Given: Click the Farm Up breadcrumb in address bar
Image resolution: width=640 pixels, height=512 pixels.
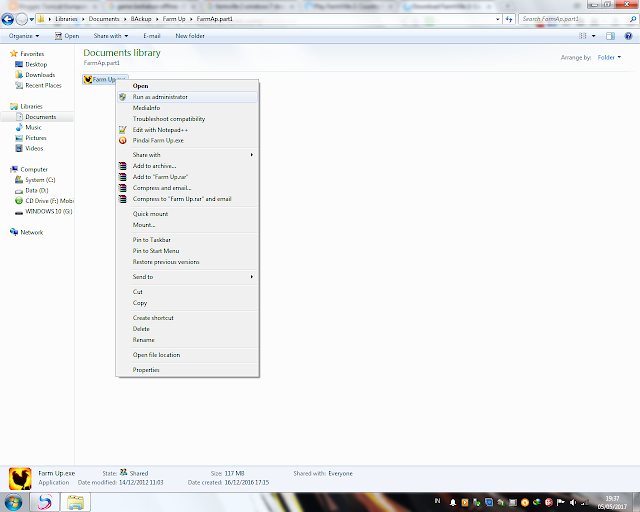Looking at the screenshot, I should coord(174,19).
